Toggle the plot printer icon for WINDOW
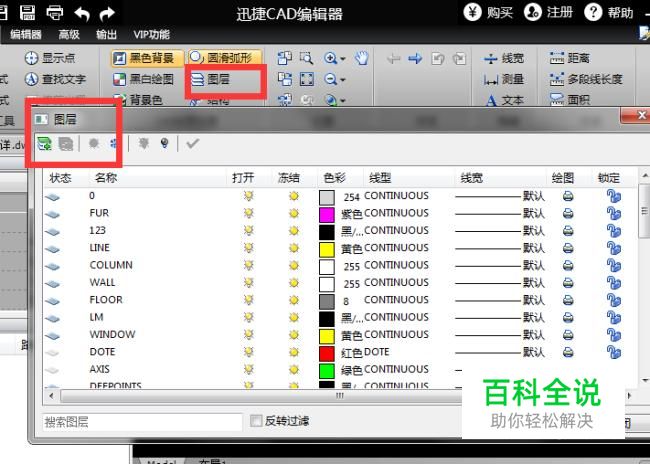Image resolution: width=650 pixels, height=464 pixels. tap(568, 335)
